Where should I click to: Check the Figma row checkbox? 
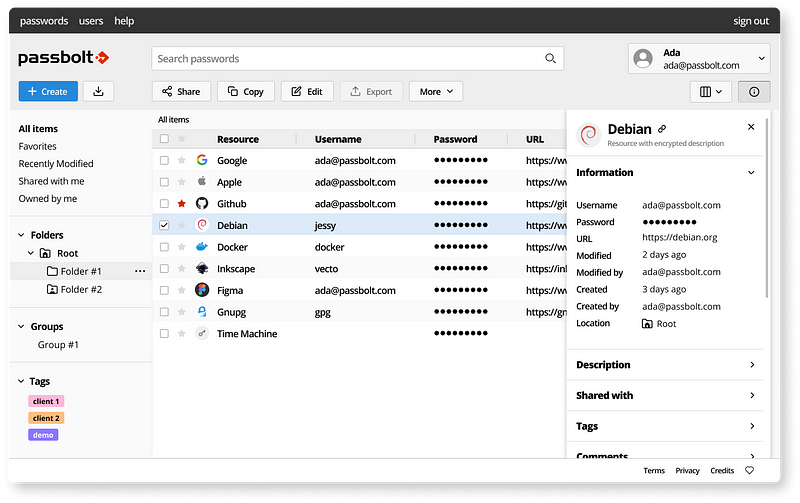click(x=164, y=290)
